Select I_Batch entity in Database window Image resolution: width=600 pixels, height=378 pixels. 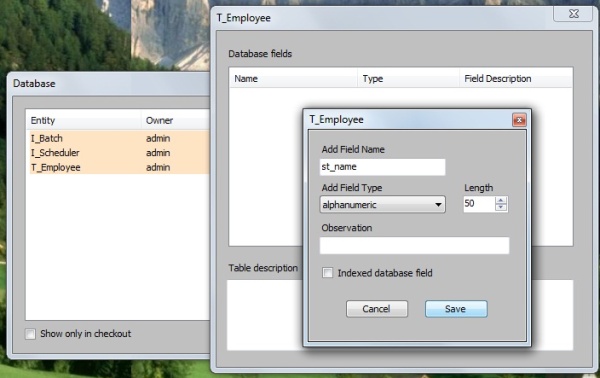[x=47, y=138]
